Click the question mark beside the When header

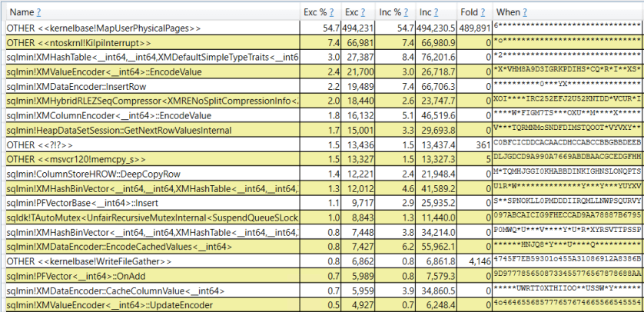point(526,13)
